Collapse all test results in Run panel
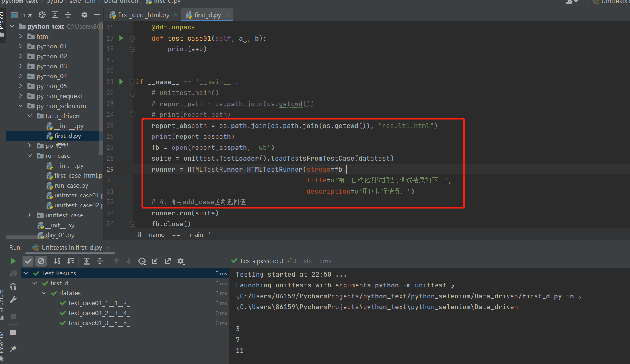 pyautogui.click(x=100, y=261)
